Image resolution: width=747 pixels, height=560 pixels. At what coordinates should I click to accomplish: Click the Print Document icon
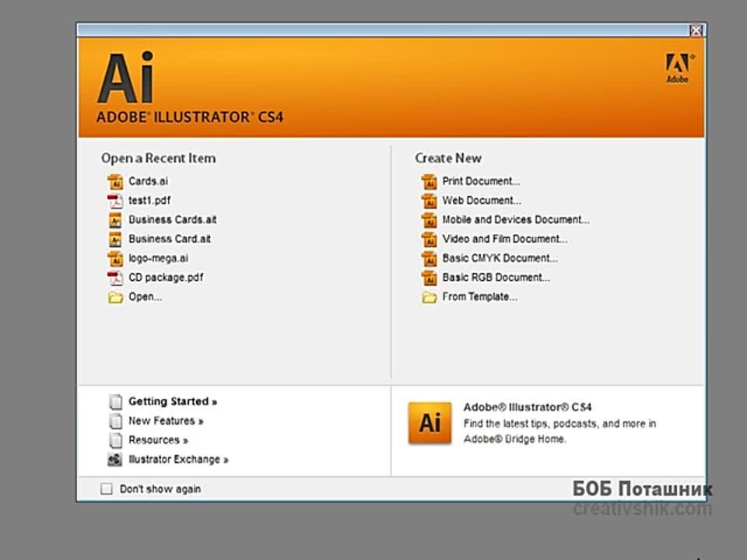click(430, 181)
